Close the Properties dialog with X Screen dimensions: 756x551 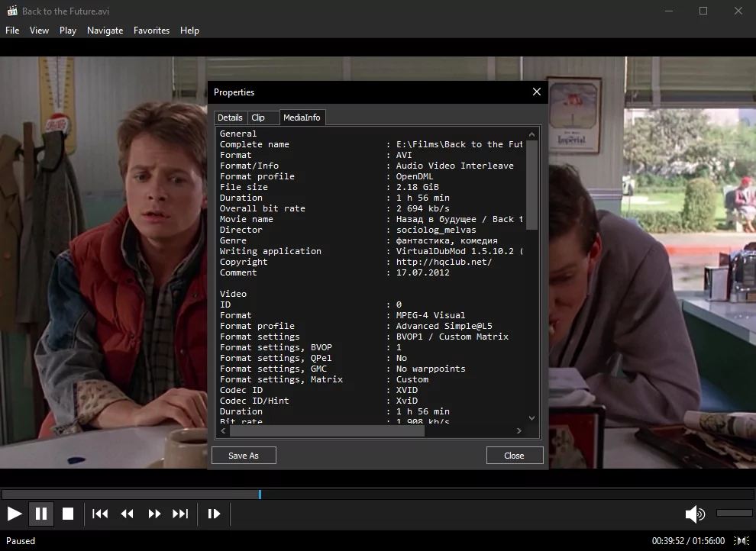[x=537, y=92]
